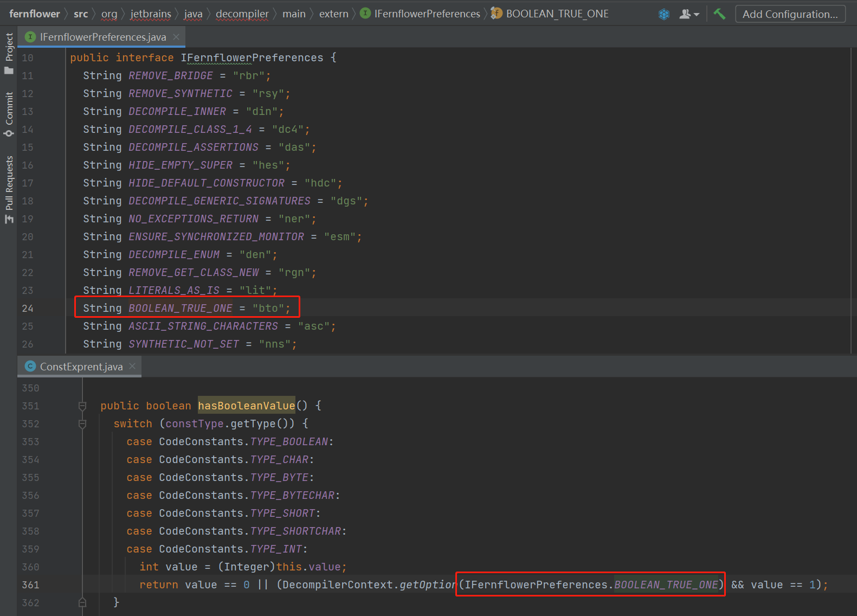The height and width of the screenshot is (616, 857).
Task: Click the "asc" string literal
Action: (x=314, y=326)
